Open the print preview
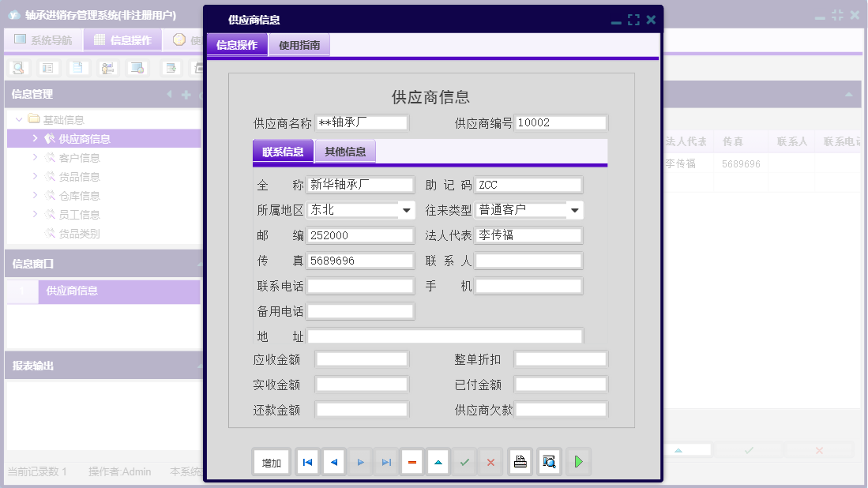This screenshot has width=868, height=488. point(548,462)
